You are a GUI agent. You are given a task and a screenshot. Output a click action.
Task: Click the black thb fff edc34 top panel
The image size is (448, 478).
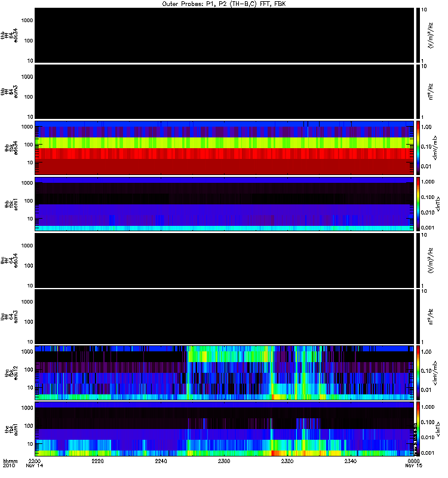coord(225,35)
